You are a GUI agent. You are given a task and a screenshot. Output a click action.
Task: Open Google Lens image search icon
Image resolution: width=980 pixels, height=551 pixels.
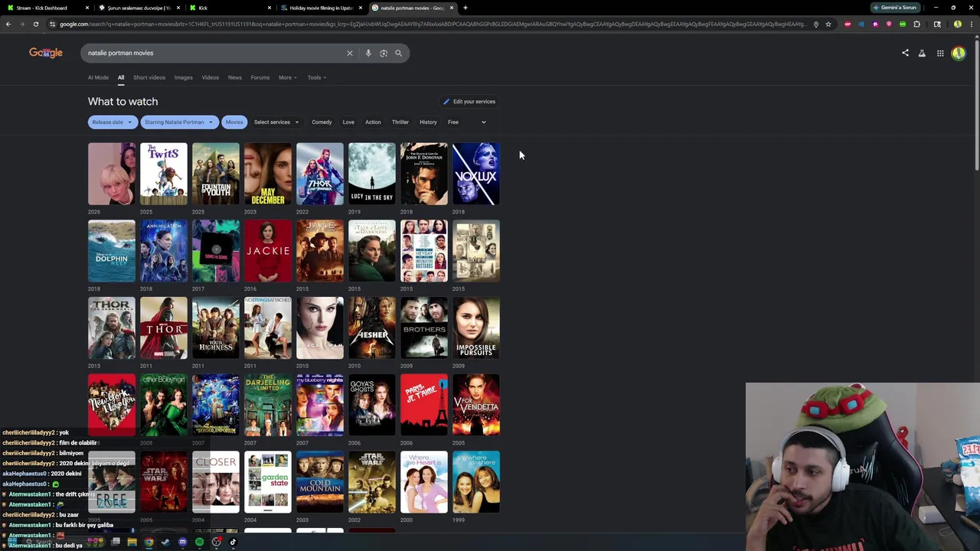click(x=384, y=53)
